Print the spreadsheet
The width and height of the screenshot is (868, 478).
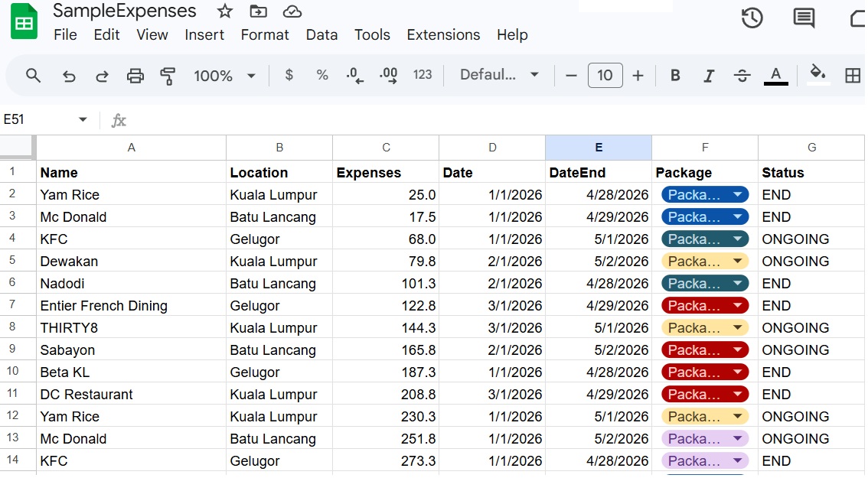pyautogui.click(x=135, y=75)
